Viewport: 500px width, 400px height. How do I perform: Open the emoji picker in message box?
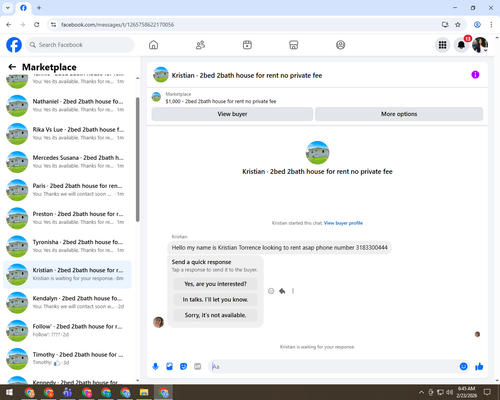click(x=463, y=367)
